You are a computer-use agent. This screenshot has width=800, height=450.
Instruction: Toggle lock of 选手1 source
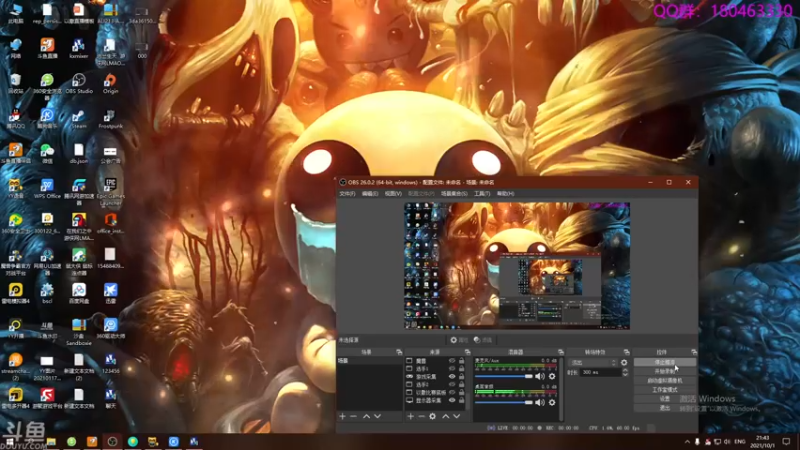pos(461,368)
